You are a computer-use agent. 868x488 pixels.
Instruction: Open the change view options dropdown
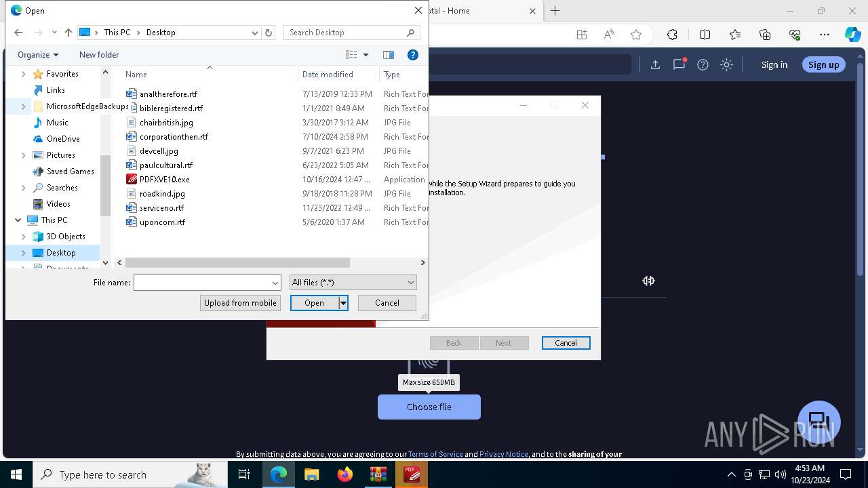pyautogui.click(x=366, y=55)
